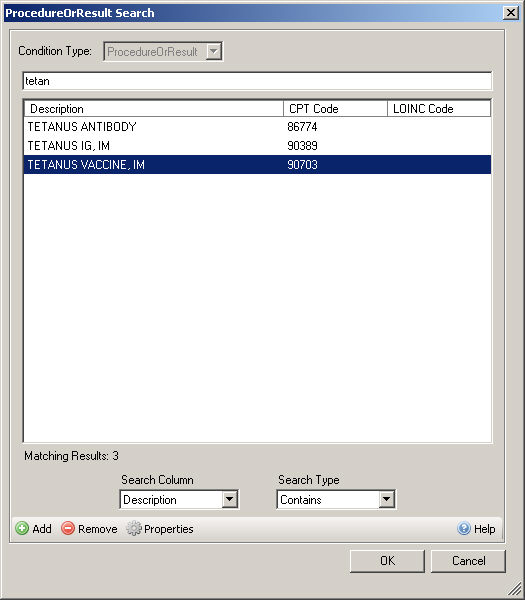
Task: Click the blue Help question mark icon
Action: [464, 528]
